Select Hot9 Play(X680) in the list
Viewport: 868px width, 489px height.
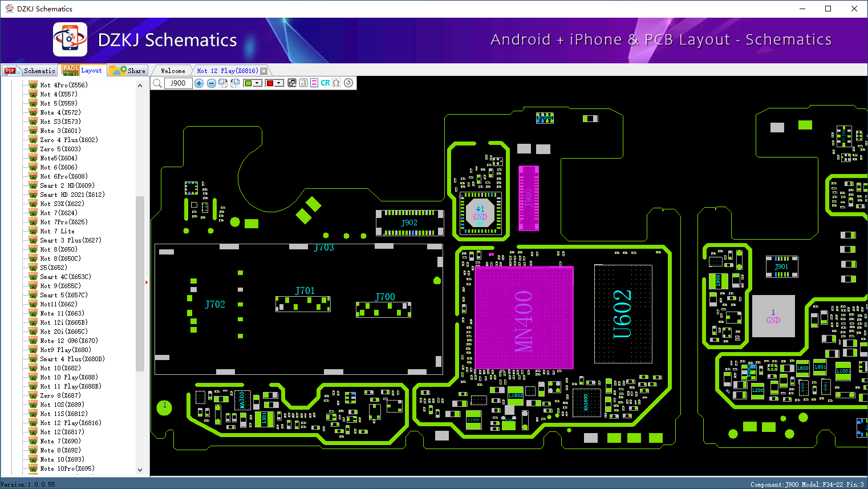(x=66, y=350)
